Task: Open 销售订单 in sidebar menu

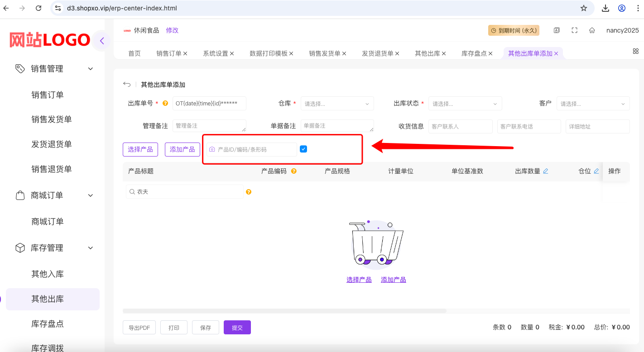Action: (x=48, y=95)
